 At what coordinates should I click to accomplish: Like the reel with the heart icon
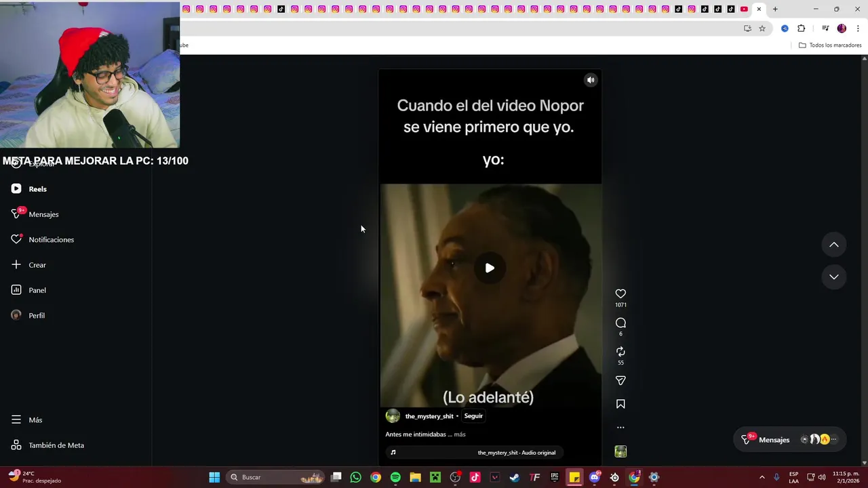coord(620,293)
